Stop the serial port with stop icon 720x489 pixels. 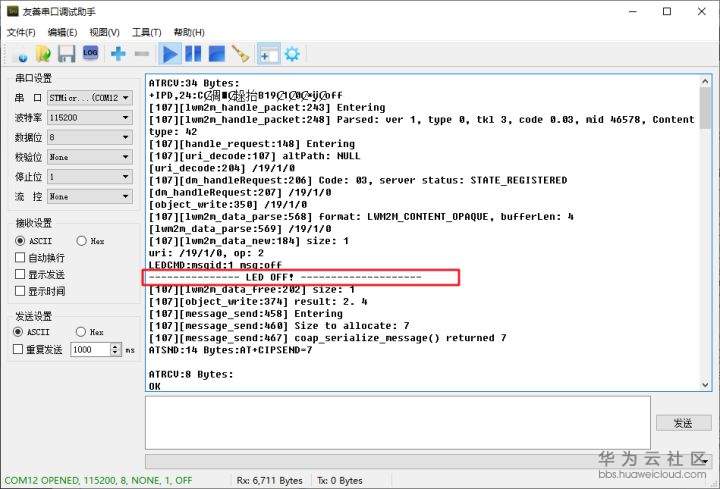pos(217,54)
